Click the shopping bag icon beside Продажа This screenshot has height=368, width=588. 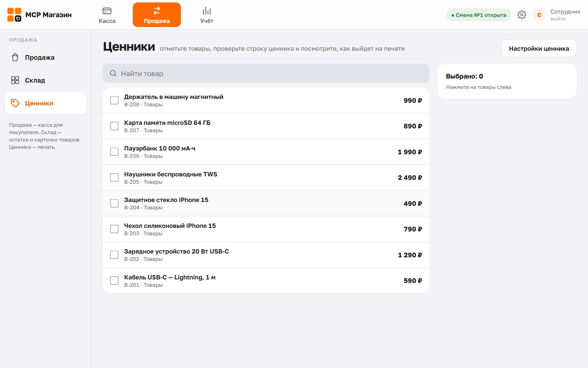(x=15, y=57)
